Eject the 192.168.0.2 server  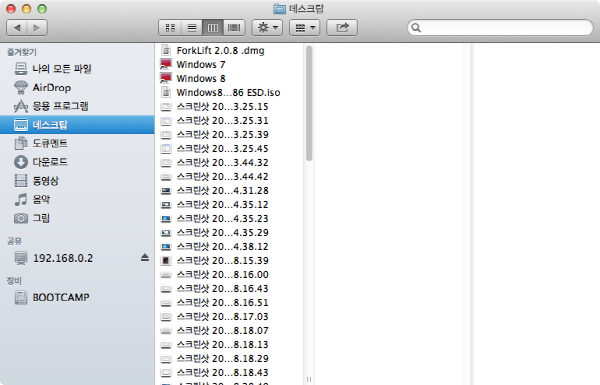coord(145,258)
